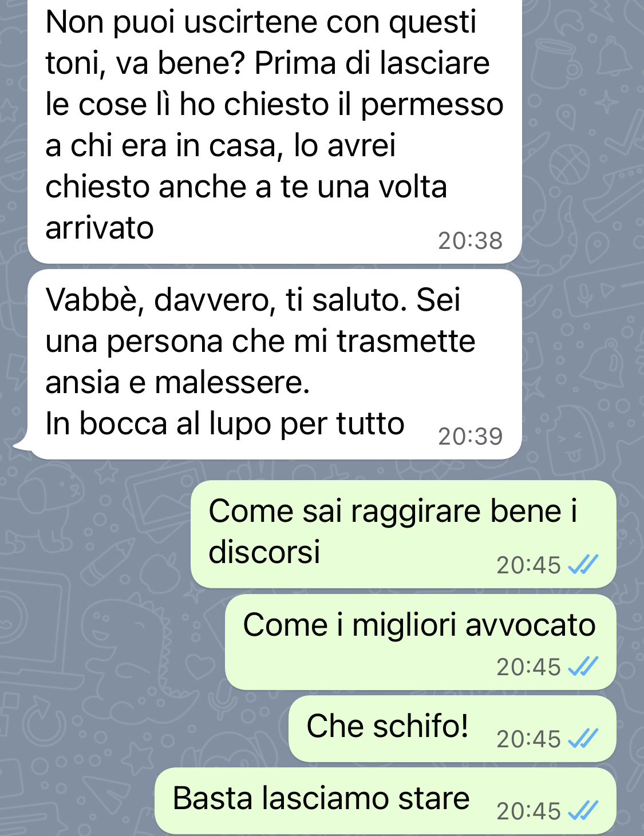Viewport: 644px width, 836px height.
Task: Tap the 20:38 timestamp
Action: [470, 241]
